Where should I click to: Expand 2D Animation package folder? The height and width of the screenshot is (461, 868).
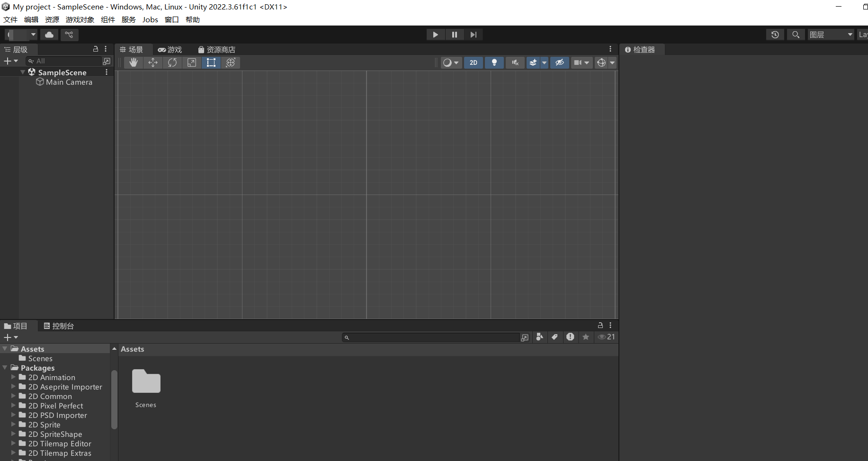13,377
